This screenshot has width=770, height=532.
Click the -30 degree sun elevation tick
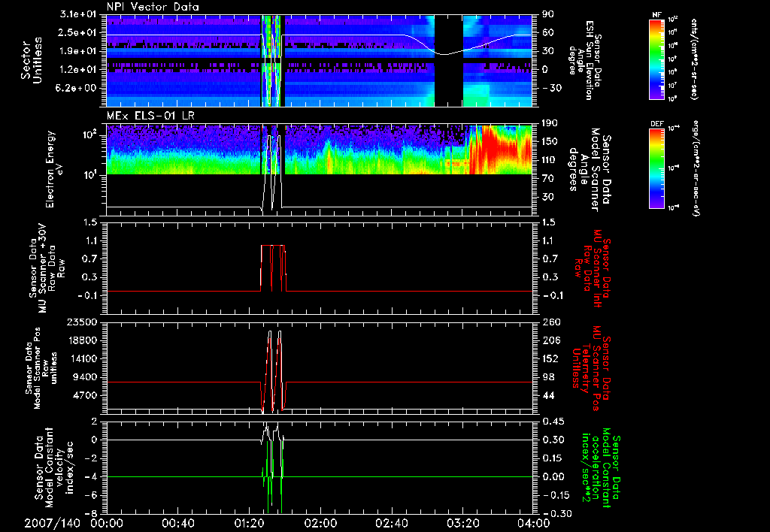pyautogui.click(x=551, y=88)
